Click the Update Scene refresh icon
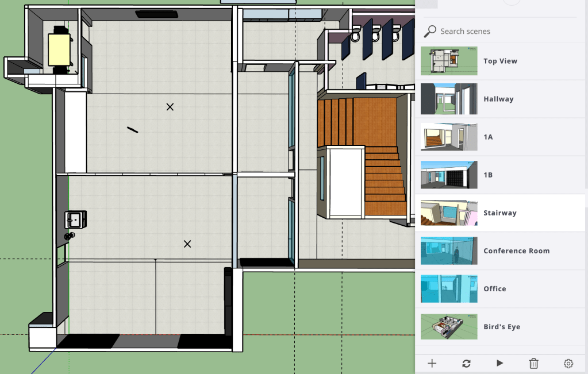This screenshot has height=374, width=588. pos(466,363)
